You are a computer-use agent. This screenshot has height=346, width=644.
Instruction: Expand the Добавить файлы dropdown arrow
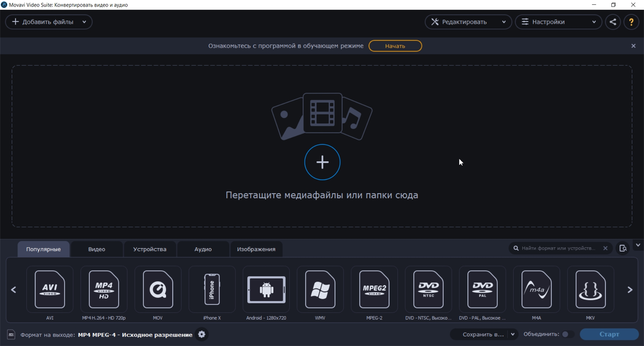click(x=84, y=21)
